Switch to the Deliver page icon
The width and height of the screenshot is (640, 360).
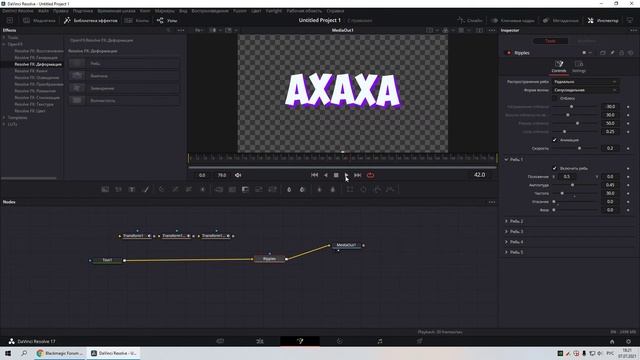click(420, 341)
